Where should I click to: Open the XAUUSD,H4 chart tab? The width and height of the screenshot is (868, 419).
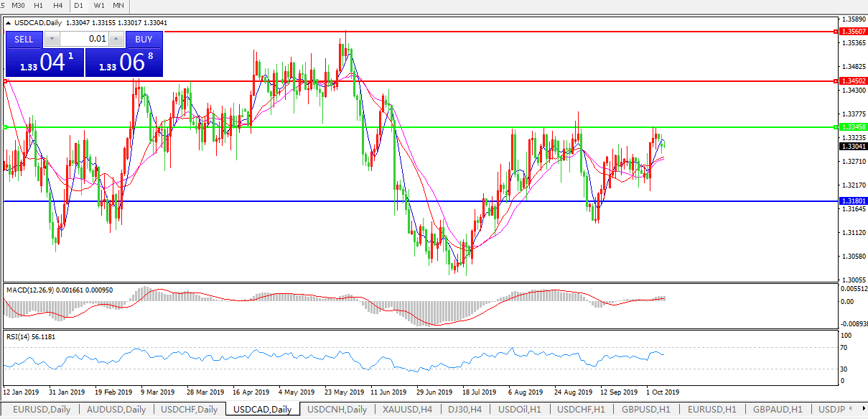tap(406, 410)
